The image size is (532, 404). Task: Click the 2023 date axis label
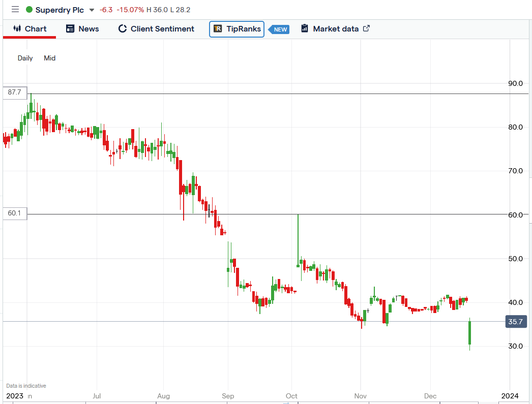15,396
